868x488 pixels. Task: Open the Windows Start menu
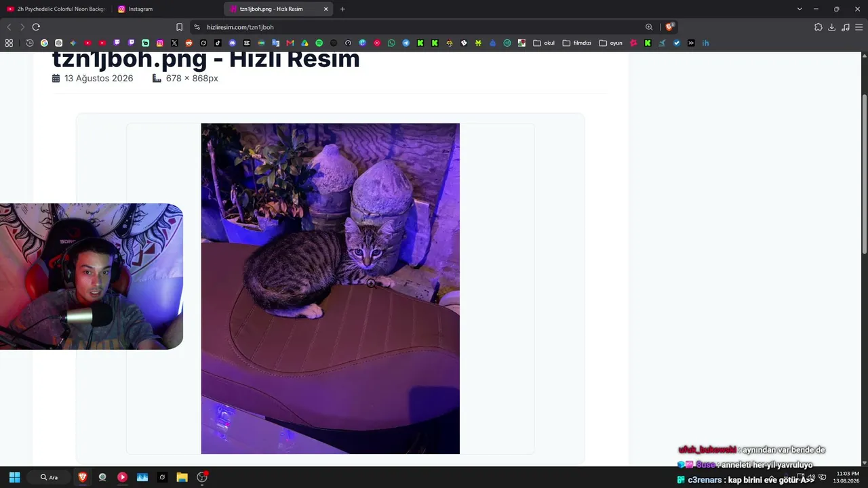click(14, 477)
